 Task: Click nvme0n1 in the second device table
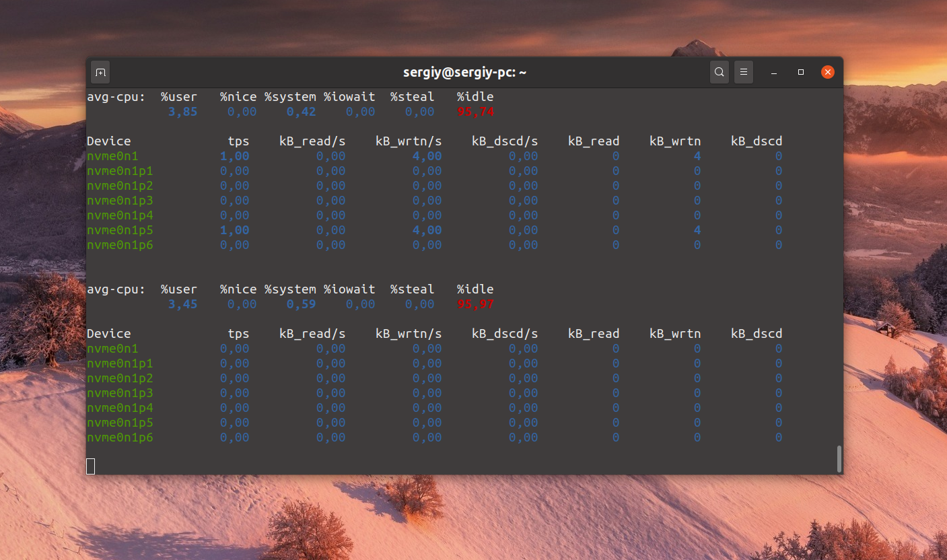(x=112, y=349)
